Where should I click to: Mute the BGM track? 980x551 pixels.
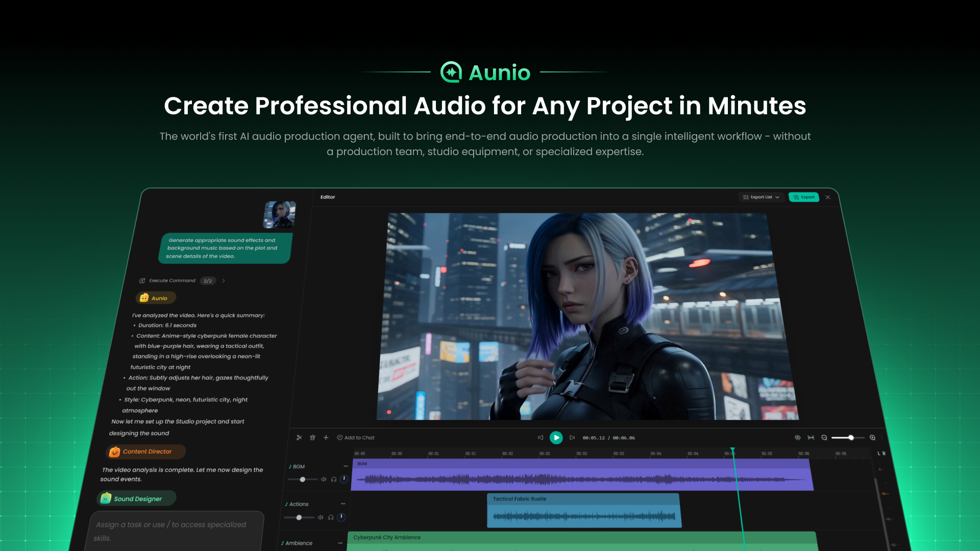(x=324, y=480)
